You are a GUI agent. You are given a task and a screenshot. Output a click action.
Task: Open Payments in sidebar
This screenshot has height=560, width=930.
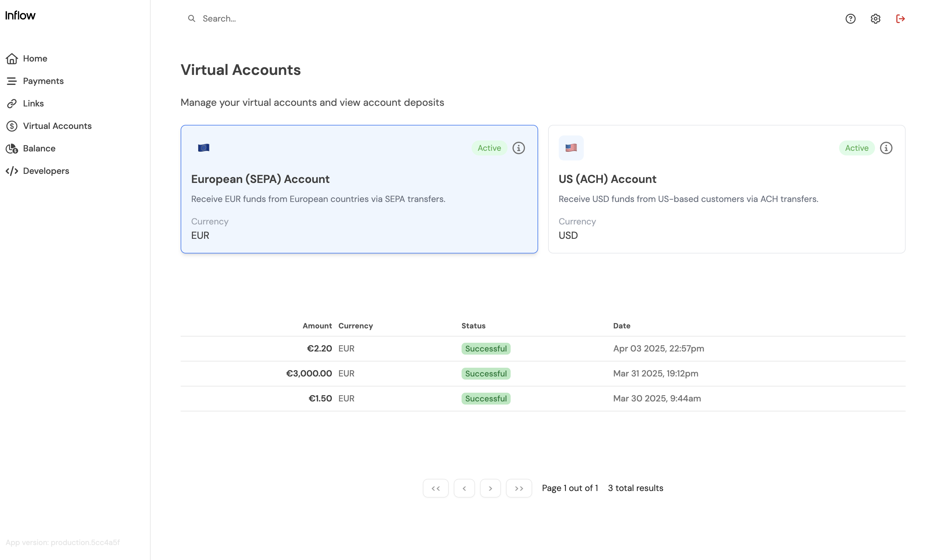click(x=43, y=81)
